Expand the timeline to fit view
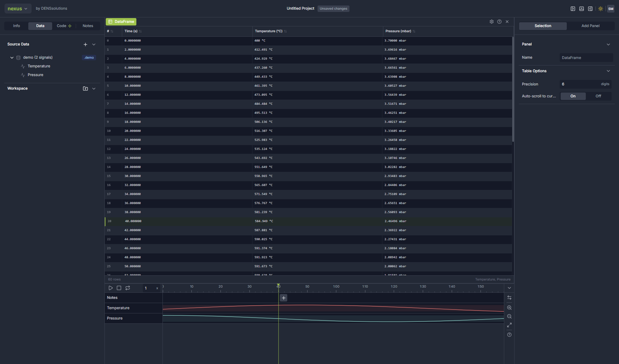619x364 pixels. (x=509, y=325)
